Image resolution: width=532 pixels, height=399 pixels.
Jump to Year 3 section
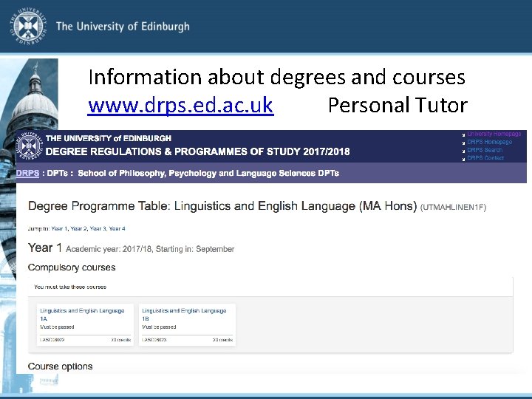point(98,228)
